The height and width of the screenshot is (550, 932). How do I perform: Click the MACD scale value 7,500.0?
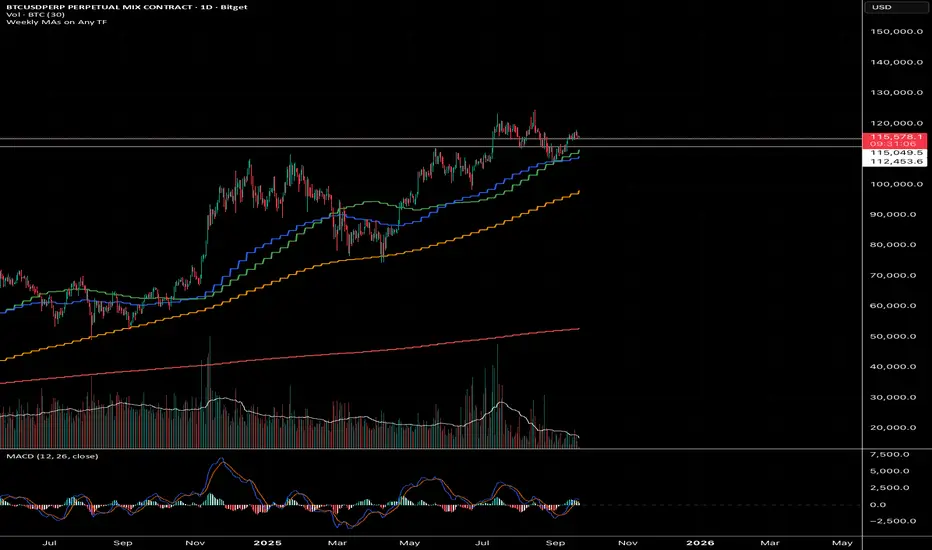click(x=890, y=454)
